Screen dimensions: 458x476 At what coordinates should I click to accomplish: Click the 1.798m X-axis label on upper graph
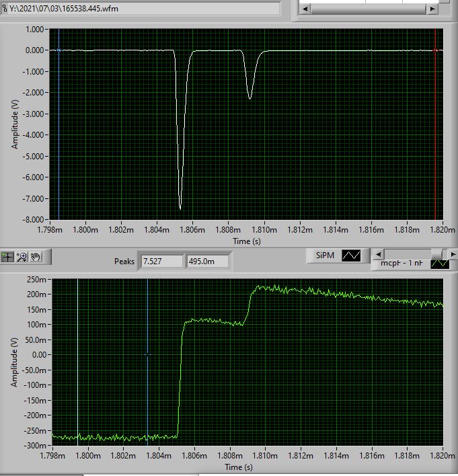click(x=50, y=230)
